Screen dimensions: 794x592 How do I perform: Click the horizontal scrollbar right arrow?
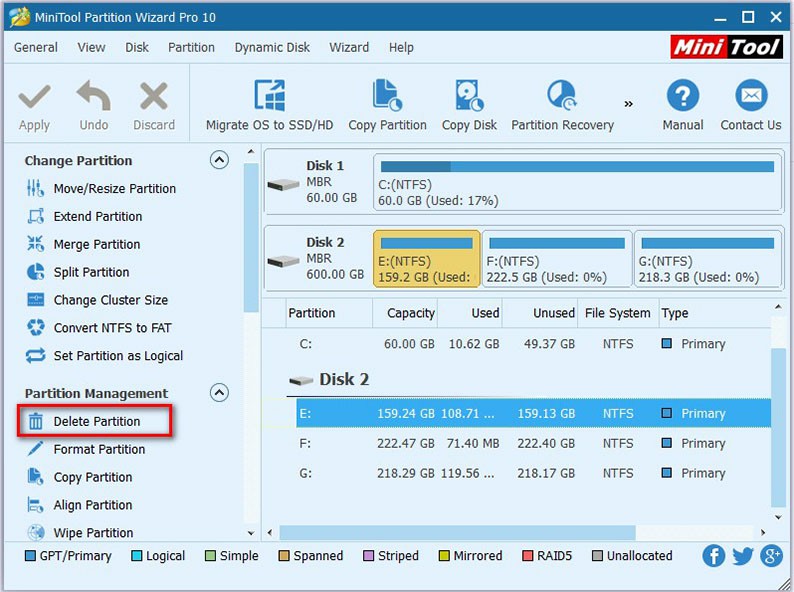pos(763,532)
